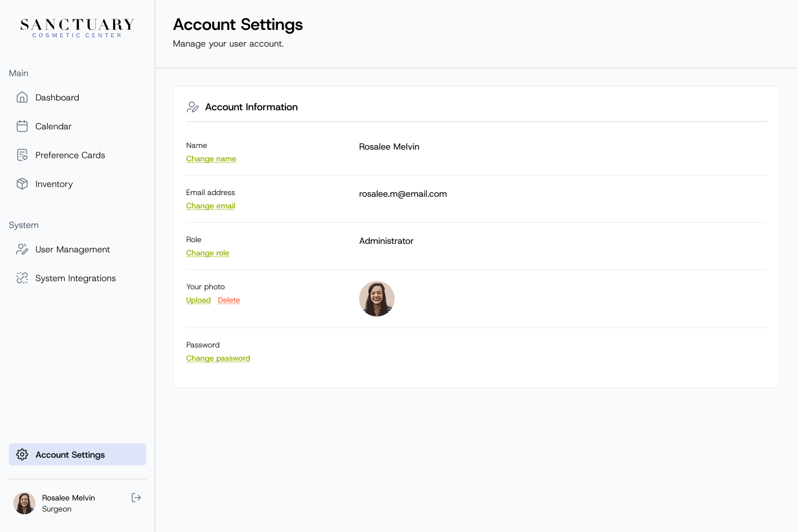The image size is (798, 532).
Task: Open User Management page
Action: pyautogui.click(x=78, y=249)
